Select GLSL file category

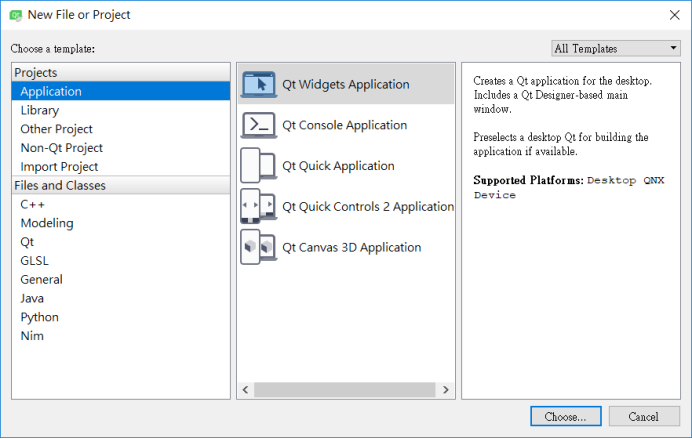(x=34, y=261)
